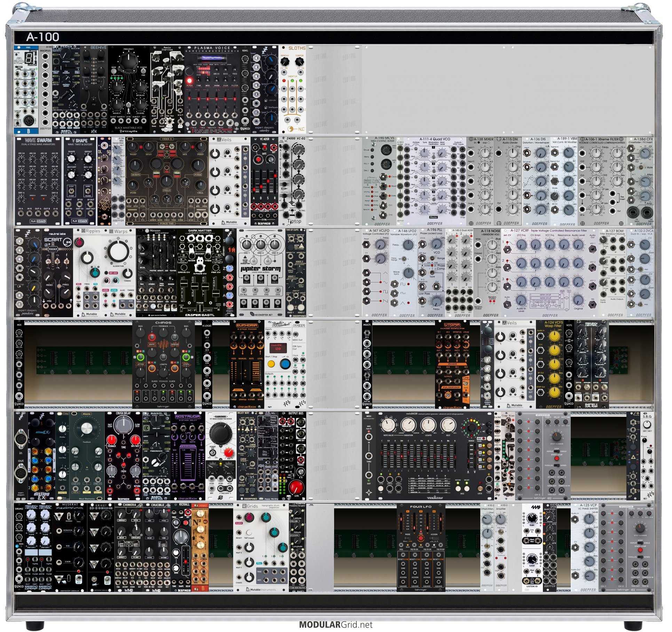This screenshot has height=632, width=672.
Task: Open the MODULARGrid.net link at the bottom
Action: point(336,625)
